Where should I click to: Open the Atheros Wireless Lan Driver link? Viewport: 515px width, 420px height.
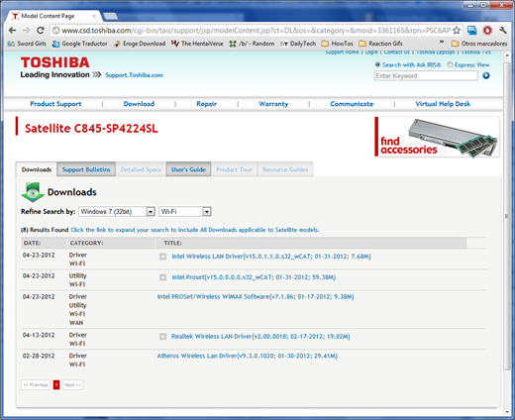coord(248,356)
